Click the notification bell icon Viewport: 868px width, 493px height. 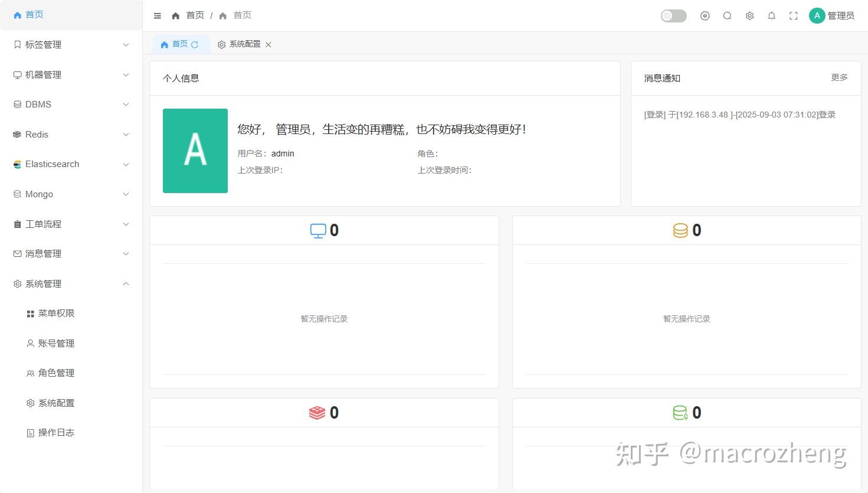click(x=771, y=15)
